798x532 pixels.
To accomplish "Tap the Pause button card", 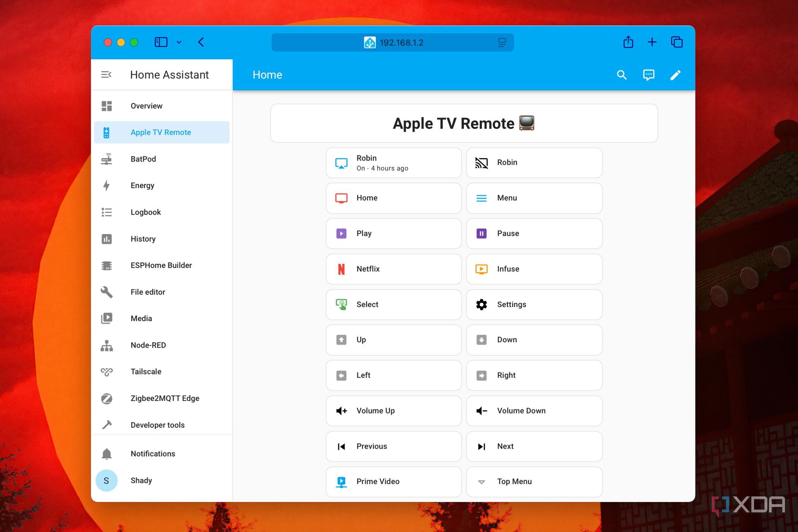I will click(534, 233).
